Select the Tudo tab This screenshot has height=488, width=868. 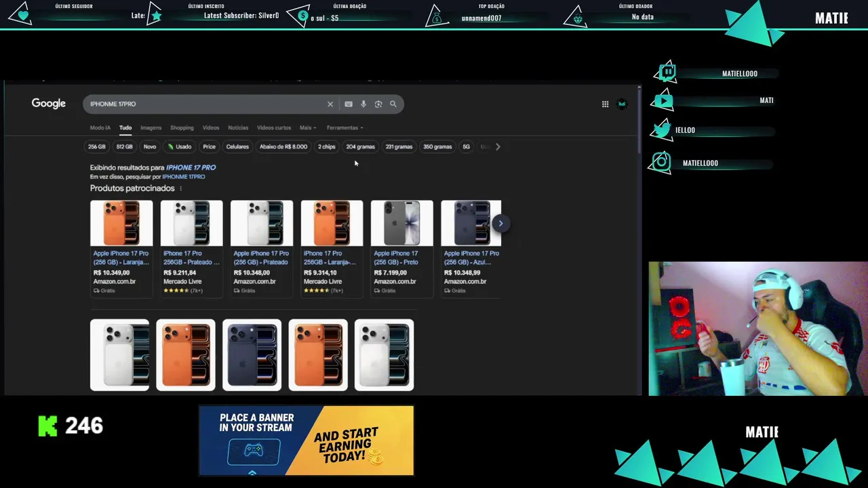(125, 128)
